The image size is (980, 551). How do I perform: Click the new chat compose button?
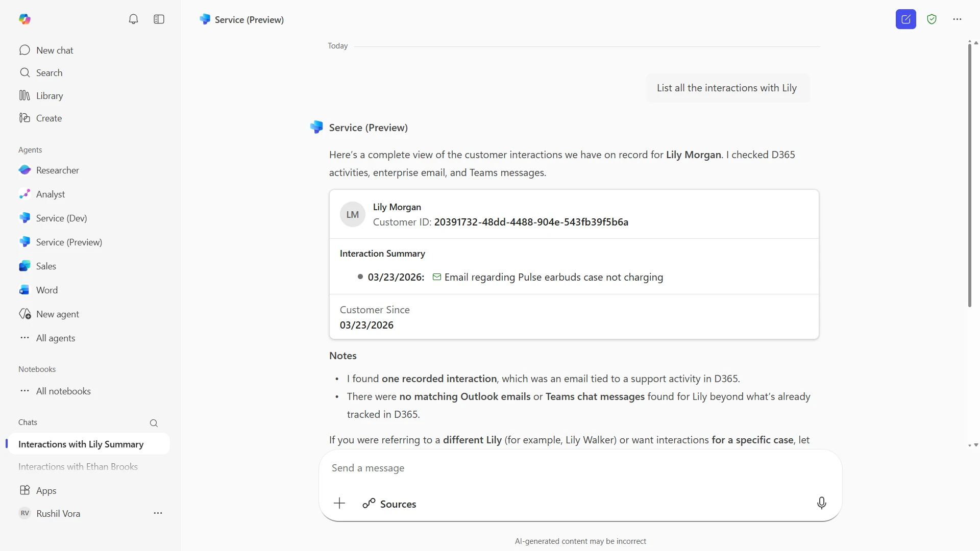coord(906,19)
